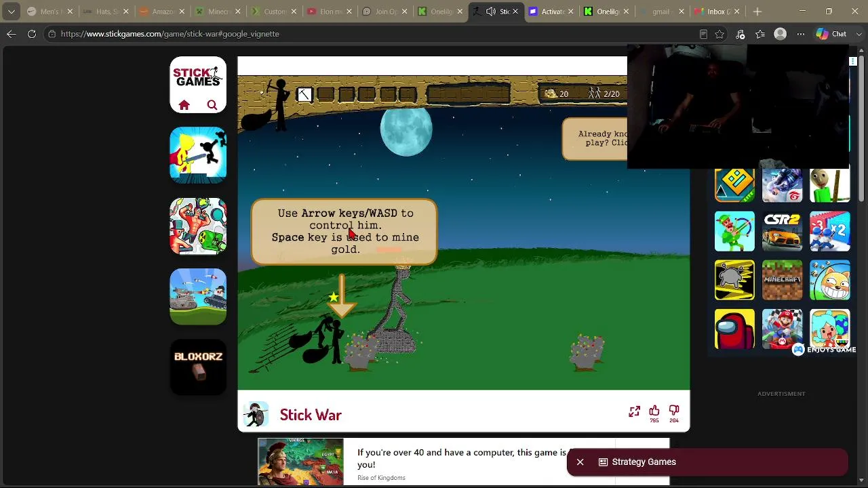Open the Stick Games search icon
Screen dimensions: 868x488
point(212,105)
